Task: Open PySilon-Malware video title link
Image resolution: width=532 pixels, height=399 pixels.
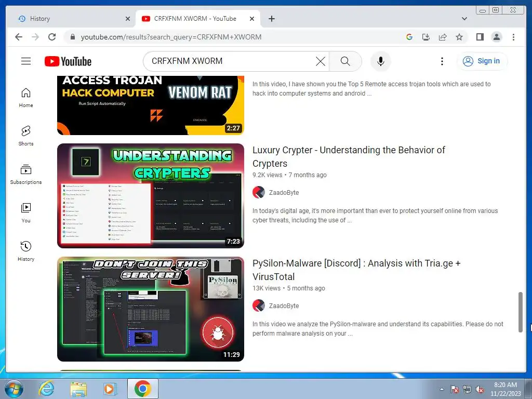Action: point(356,270)
